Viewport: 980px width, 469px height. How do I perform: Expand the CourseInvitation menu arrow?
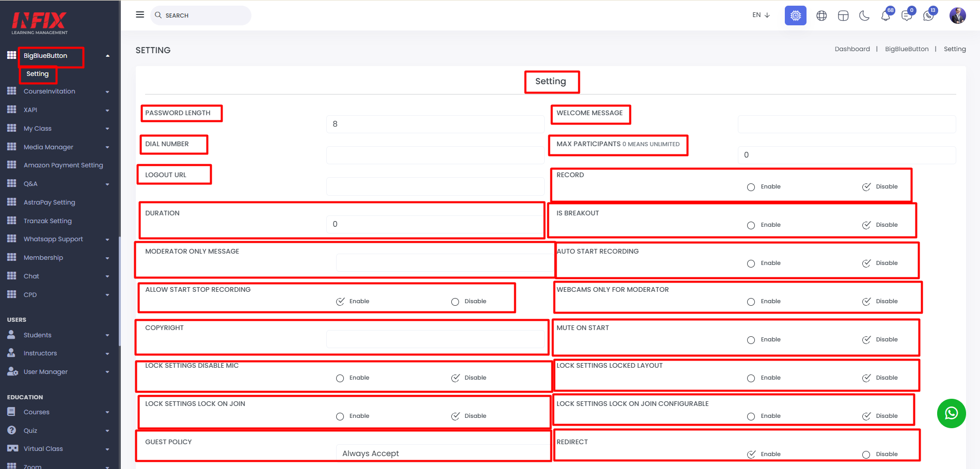pyautogui.click(x=107, y=92)
